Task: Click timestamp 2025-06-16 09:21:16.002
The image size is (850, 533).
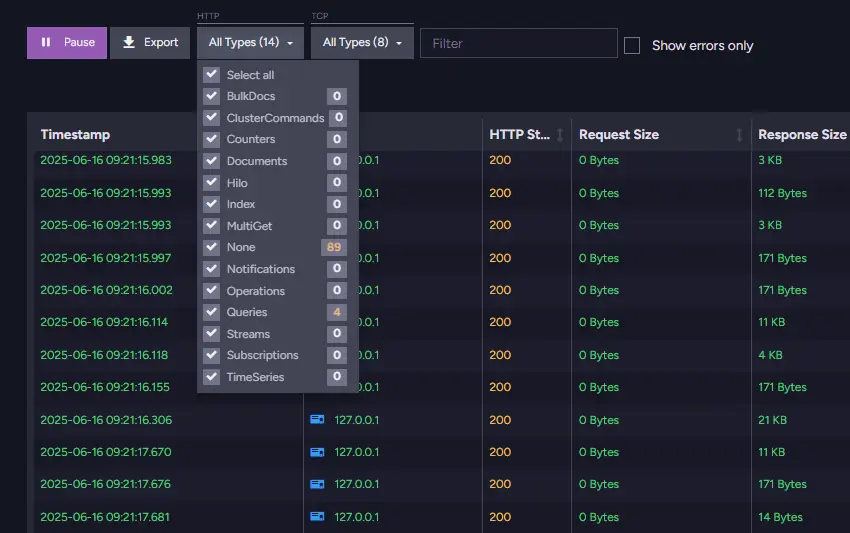Action: tap(106, 290)
